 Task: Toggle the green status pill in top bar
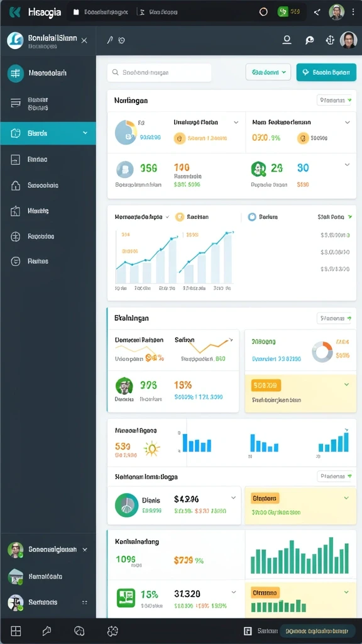tap(289, 12)
